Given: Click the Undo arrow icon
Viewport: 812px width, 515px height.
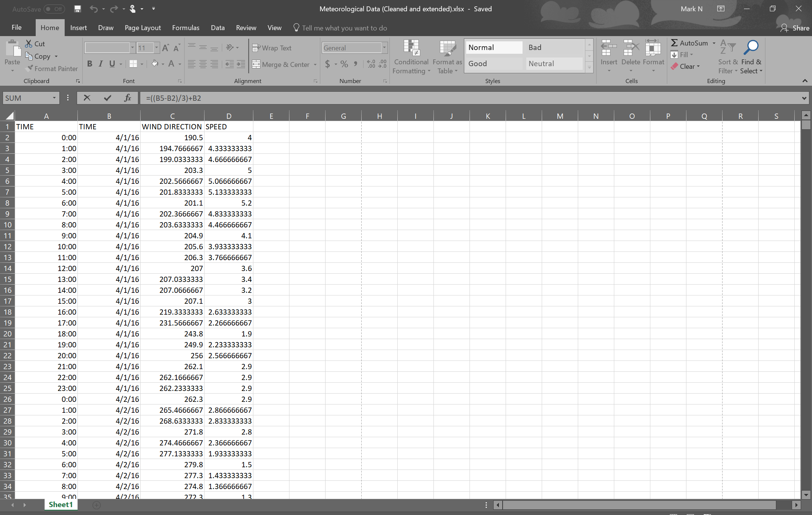Looking at the screenshot, I should coord(94,9).
